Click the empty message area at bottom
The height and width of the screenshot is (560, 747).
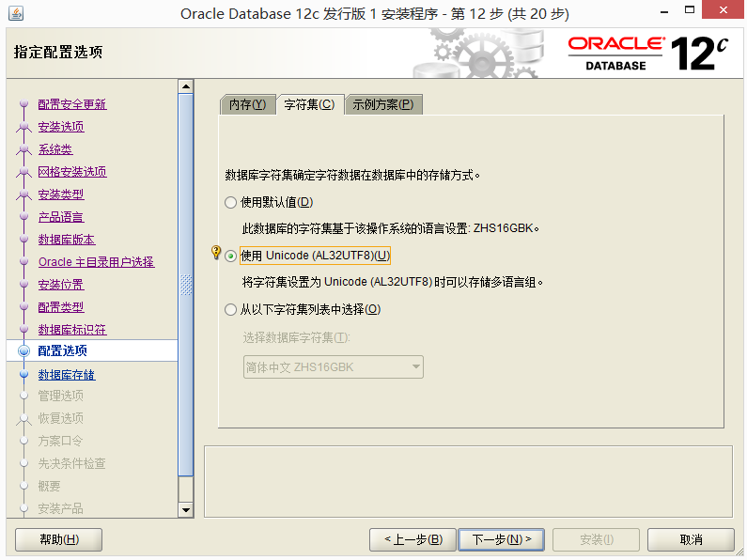468,481
